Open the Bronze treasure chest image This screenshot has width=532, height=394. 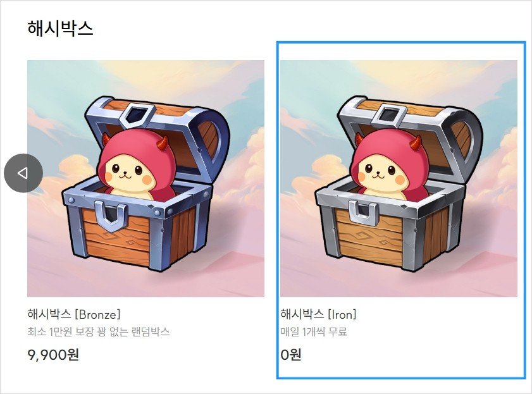[145, 178]
